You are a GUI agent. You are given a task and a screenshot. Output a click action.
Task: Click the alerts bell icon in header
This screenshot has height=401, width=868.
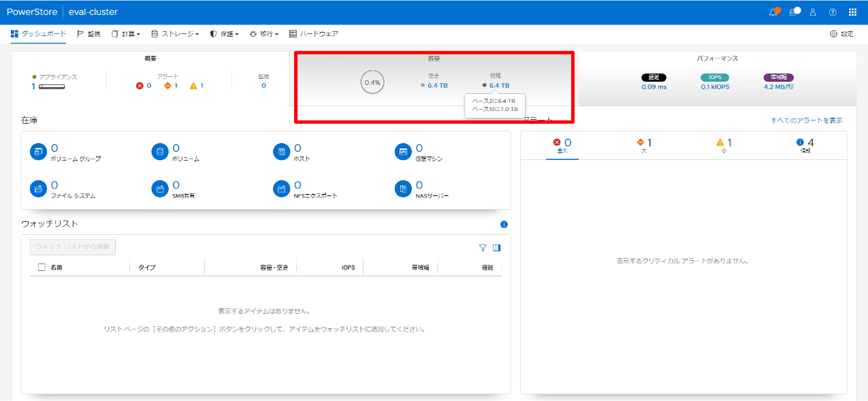point(773,12)
